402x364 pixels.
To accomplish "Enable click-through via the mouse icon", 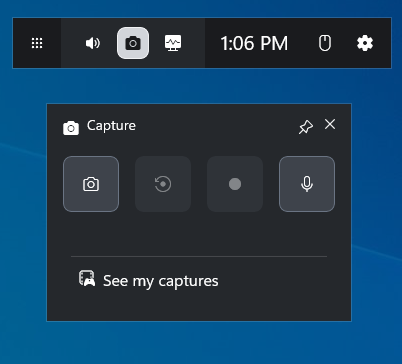I will pos(325,43).
